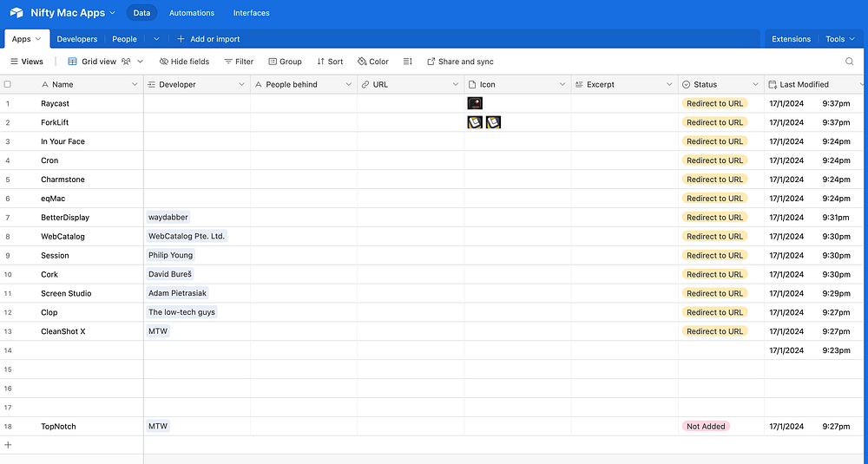Select the TopNotch name cell
This screenshot has width=868, height=464.
click(72, 427)
